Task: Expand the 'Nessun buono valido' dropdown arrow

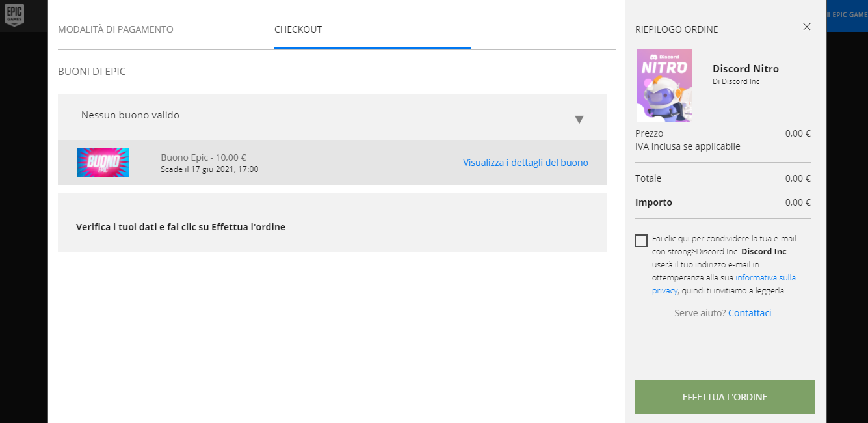Action: [x=579, y=120]
